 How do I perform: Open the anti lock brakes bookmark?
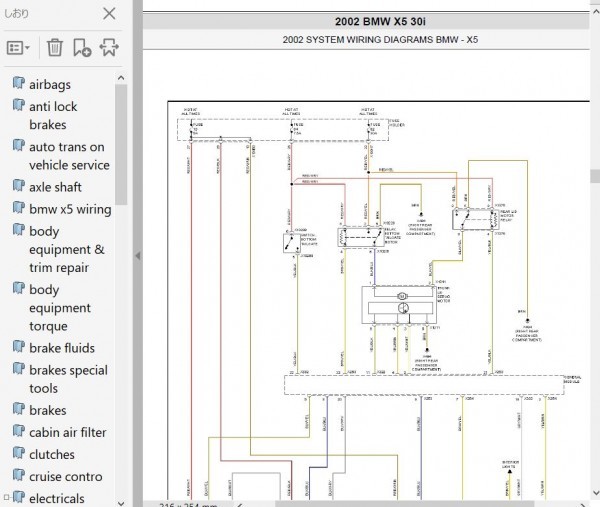point(53,116)
